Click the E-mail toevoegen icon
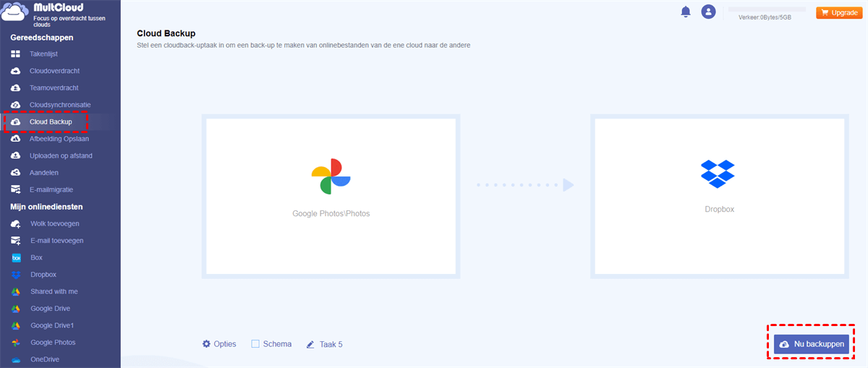868x368 pixels. 15,241
